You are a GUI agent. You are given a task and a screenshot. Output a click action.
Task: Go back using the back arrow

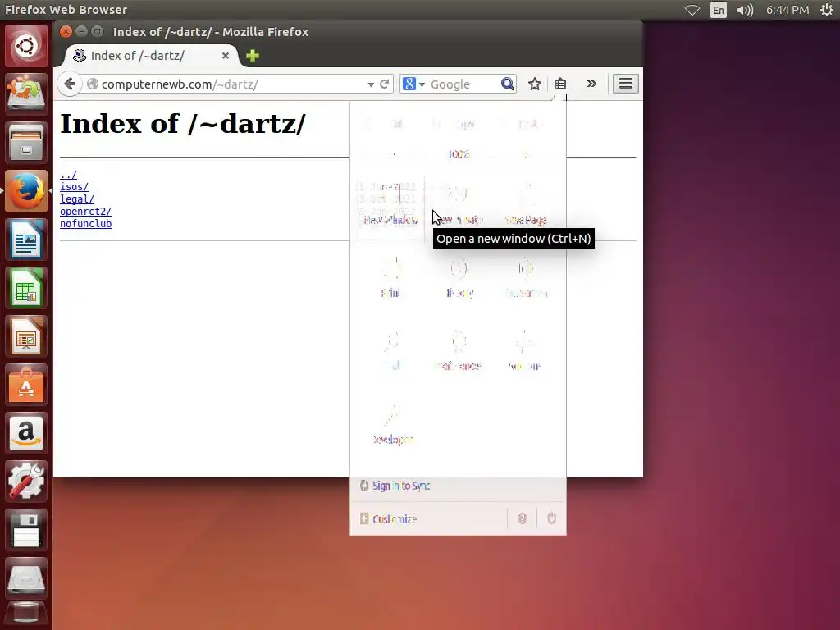click(70, 84)
